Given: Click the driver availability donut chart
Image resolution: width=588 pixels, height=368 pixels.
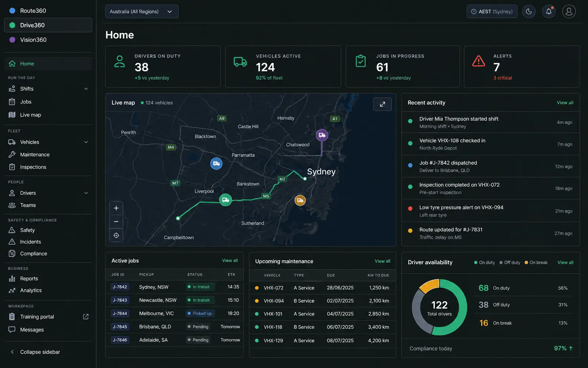Looking at the screenshot, I should (x=439, y=307).
